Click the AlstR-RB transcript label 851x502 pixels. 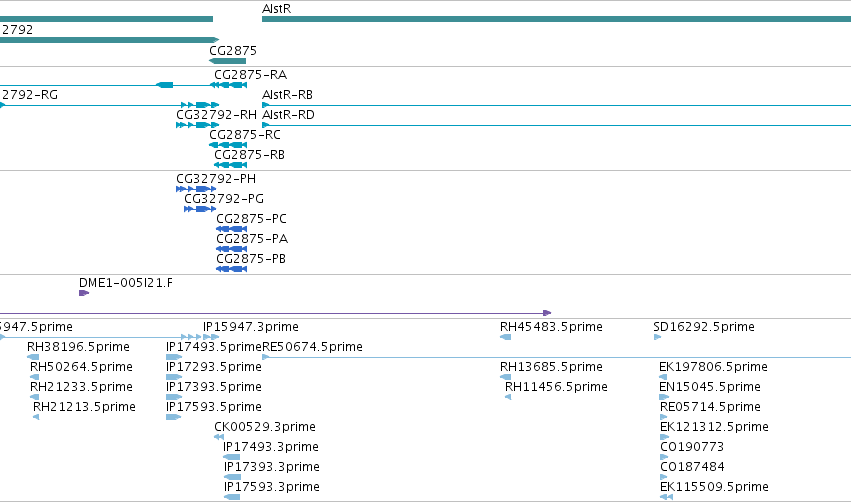[x=287, y=94]
